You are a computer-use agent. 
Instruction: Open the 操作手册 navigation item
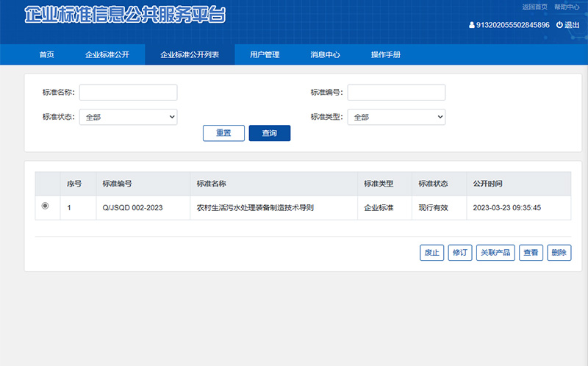pyautogui.click(x=386, y=55)
